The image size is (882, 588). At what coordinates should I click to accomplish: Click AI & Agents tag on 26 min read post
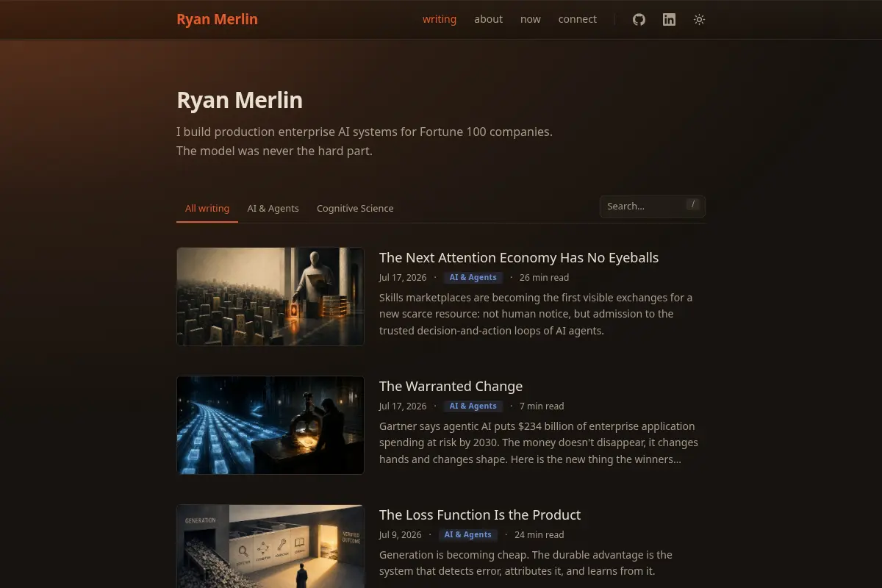(x=473, y=278)
